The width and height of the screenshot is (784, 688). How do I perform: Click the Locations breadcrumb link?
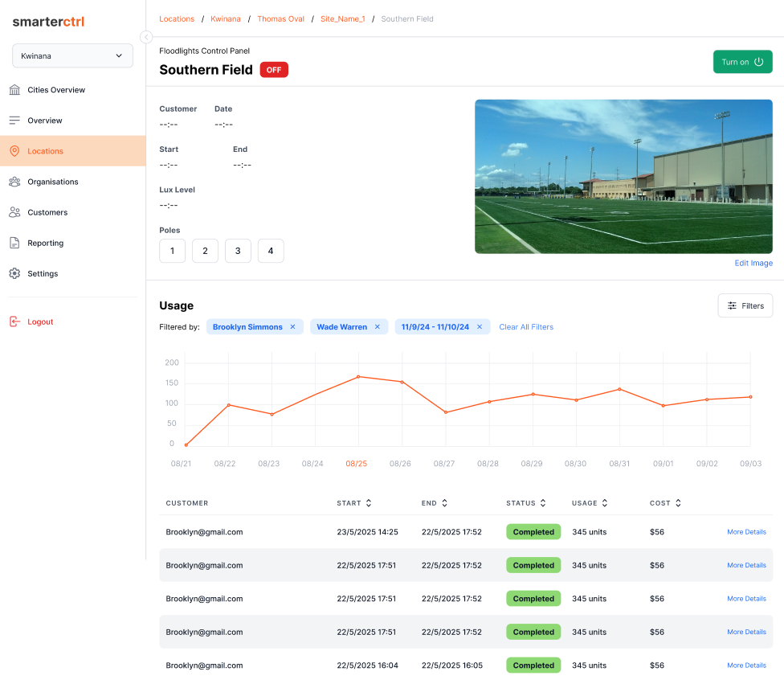click(x=177, y=19)
